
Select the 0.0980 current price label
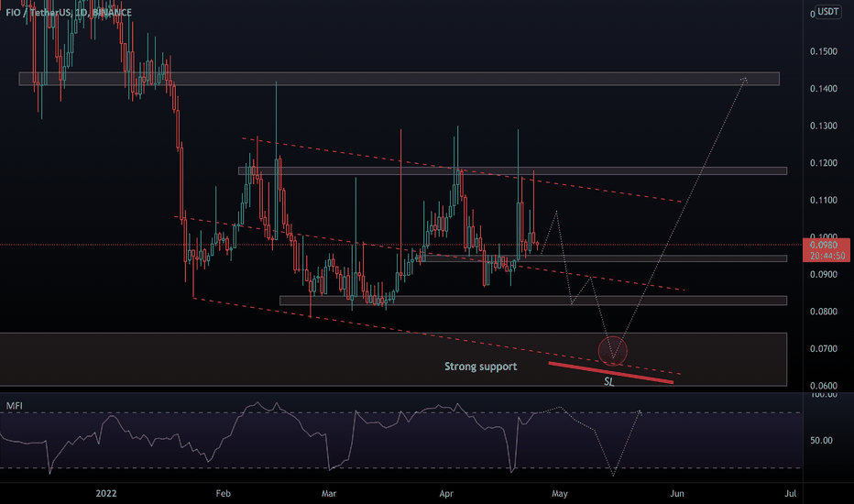pos(824,246)
